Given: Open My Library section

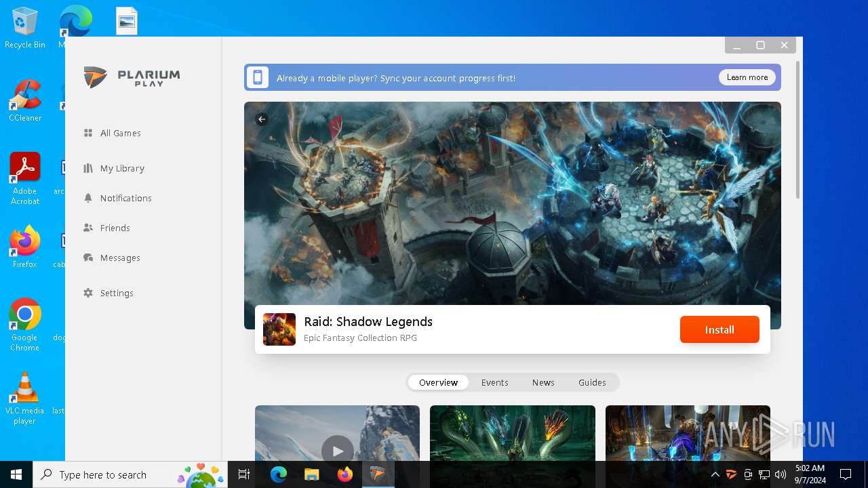Looking at the screenshot, I should click(122, 168).
